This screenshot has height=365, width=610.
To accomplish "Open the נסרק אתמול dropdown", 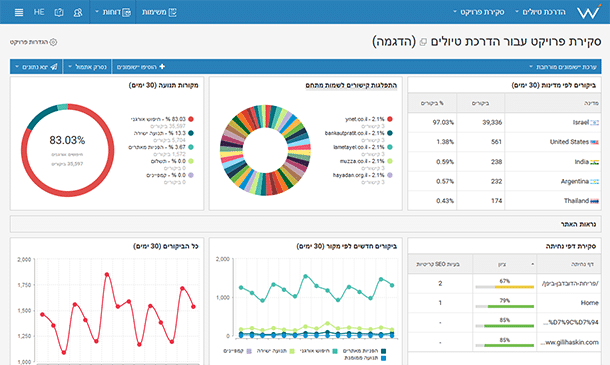I will coord(87,67).
